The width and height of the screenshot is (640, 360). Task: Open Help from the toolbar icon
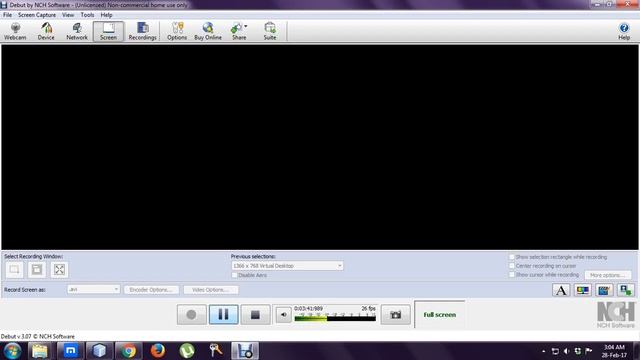[624, 31]
